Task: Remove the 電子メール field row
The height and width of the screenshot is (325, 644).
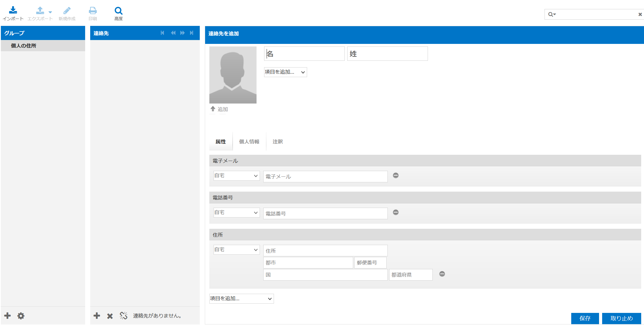Action: (396, 176)
